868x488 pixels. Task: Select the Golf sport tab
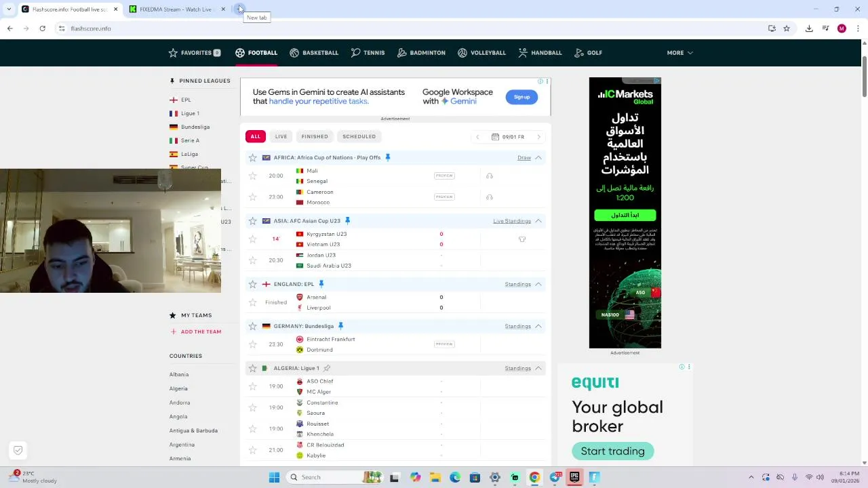tap(588, 53)
